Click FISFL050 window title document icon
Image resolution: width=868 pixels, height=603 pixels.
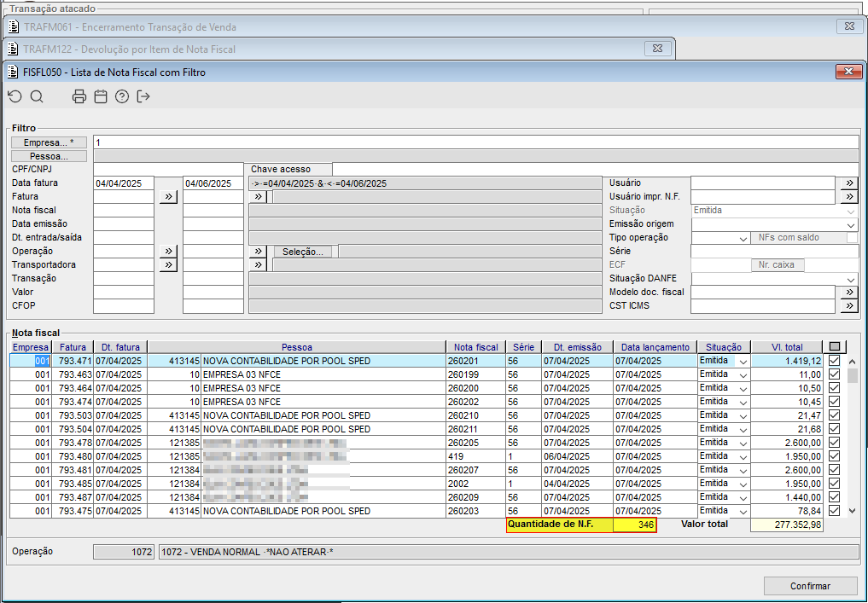[14, 72]
